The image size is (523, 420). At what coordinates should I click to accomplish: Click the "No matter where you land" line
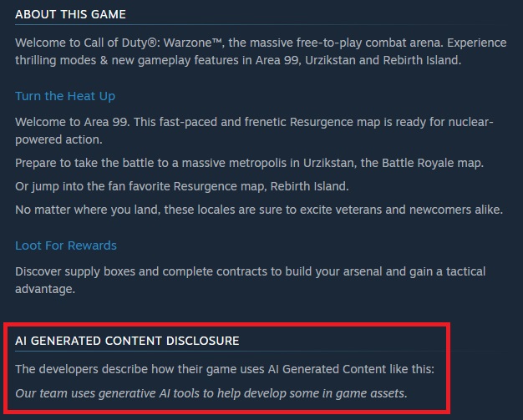coord(259,209)
